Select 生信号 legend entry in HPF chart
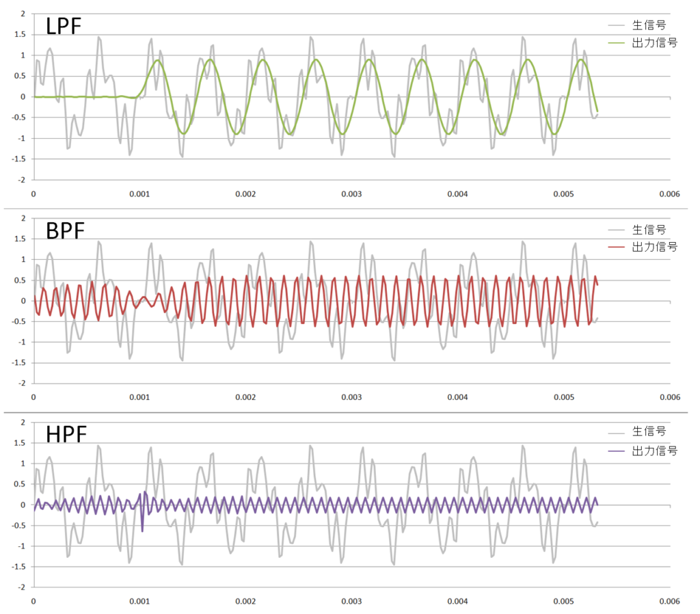Screen dimensions: 700x614 pyautogui.click(x=649, y=432)
